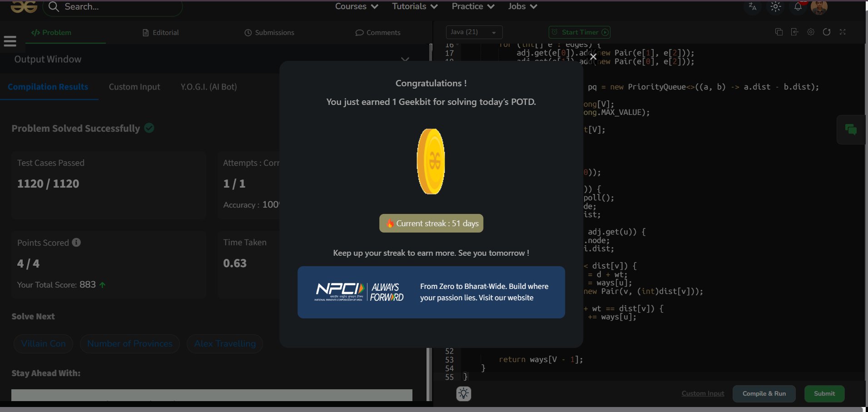Click the info icon beside Points Scored
Viewport: 868px width, 412px height.
[x=76, y=243]
